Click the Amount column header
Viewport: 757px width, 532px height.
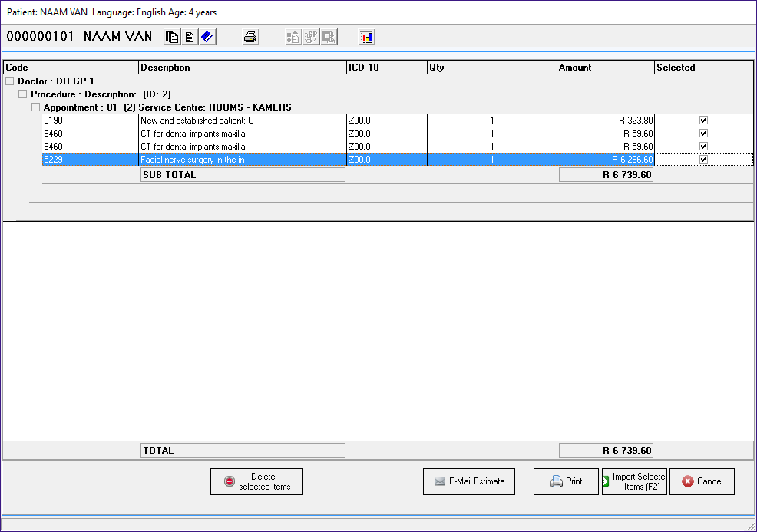(x=605, y=68)
